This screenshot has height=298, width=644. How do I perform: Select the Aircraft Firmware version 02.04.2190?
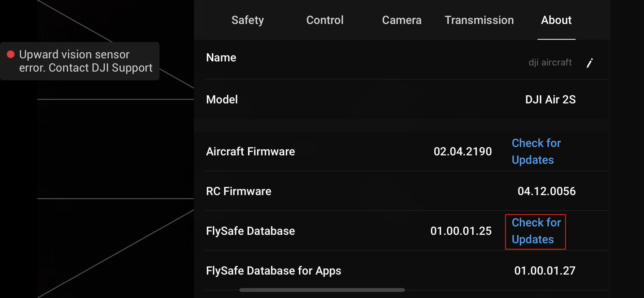point(463,151)
